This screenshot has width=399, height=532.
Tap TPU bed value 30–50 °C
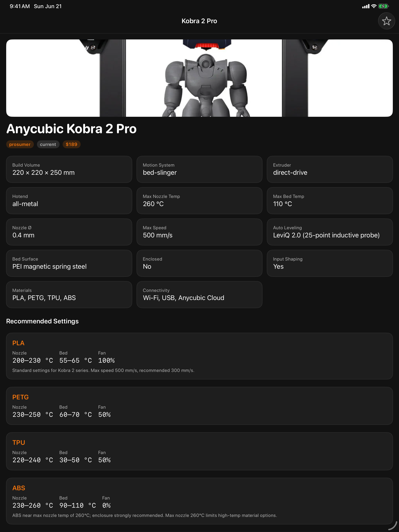[x=76, y=460]
